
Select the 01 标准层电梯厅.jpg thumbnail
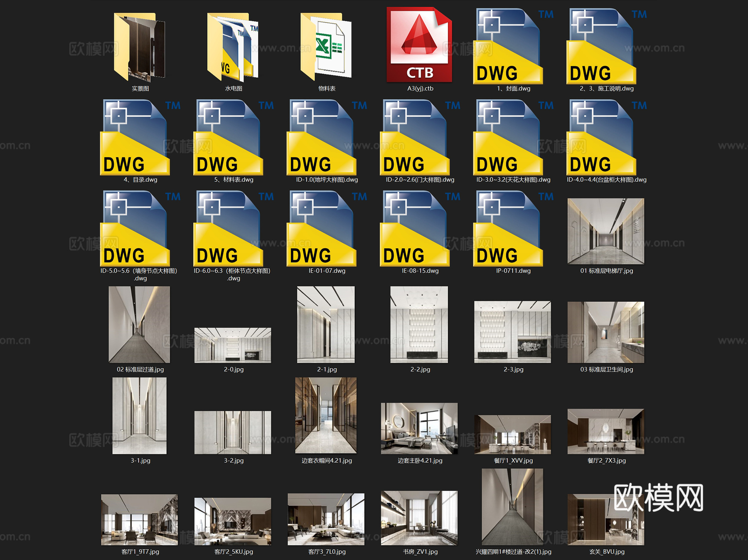[x=606, y=231]
